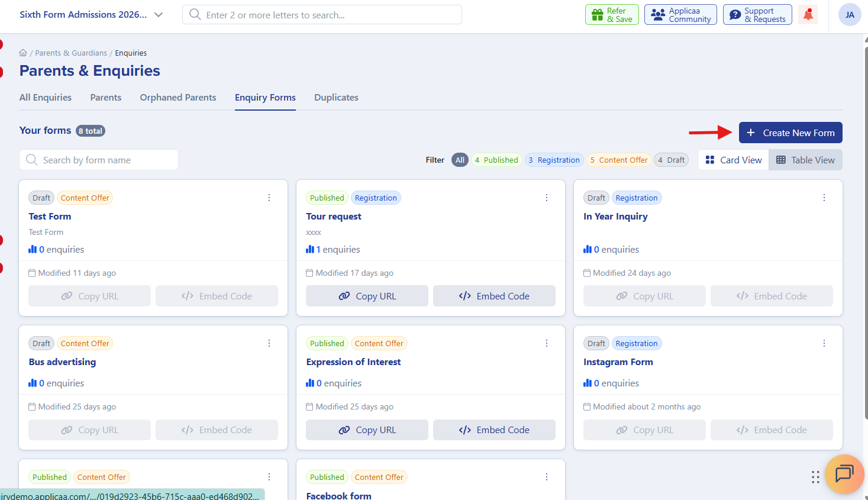Open the Facebook form card title
This screenshot has height=500, width=868.
(x=339, y=495)
